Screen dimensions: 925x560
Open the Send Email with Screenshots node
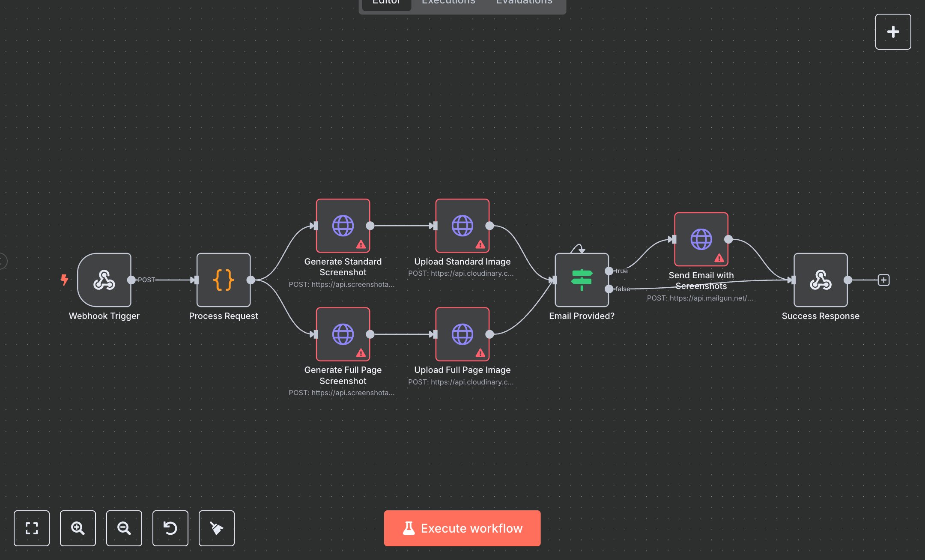click(x=701, y=239)
